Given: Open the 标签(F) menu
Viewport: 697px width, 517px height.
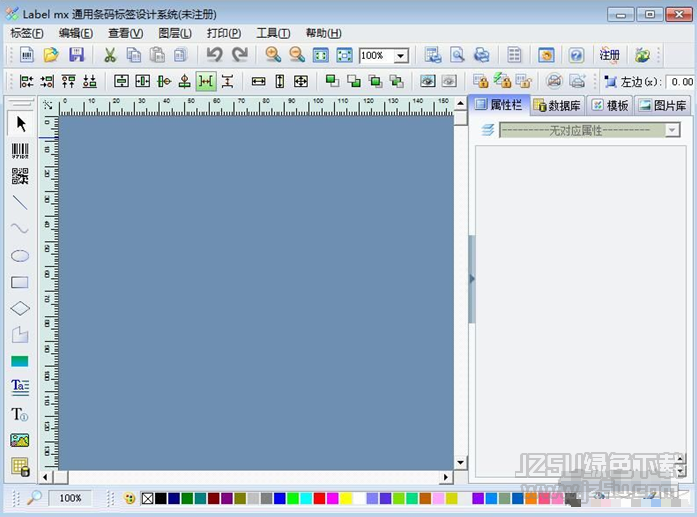Looking at the screenshot, I should [27, 33].
